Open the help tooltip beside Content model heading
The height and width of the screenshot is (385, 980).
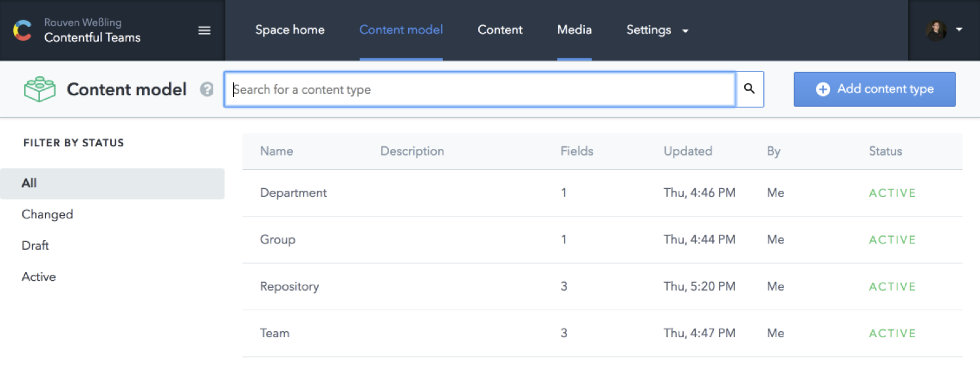pos(206,89)
